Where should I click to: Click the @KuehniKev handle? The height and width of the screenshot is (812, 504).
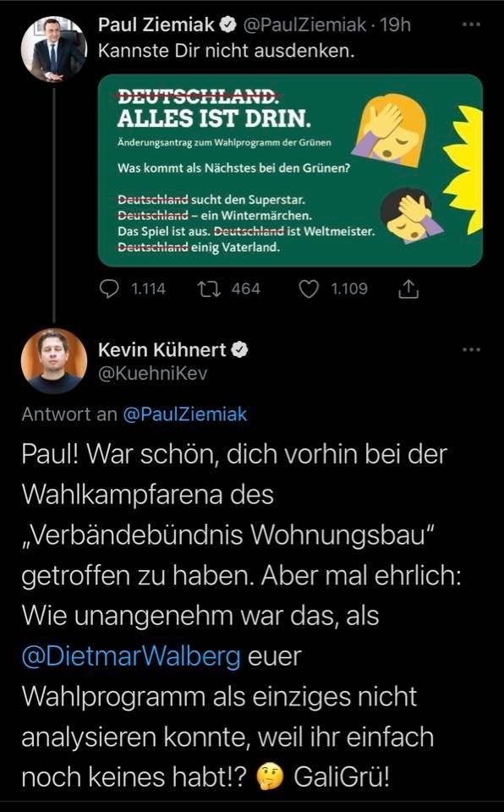152,373
